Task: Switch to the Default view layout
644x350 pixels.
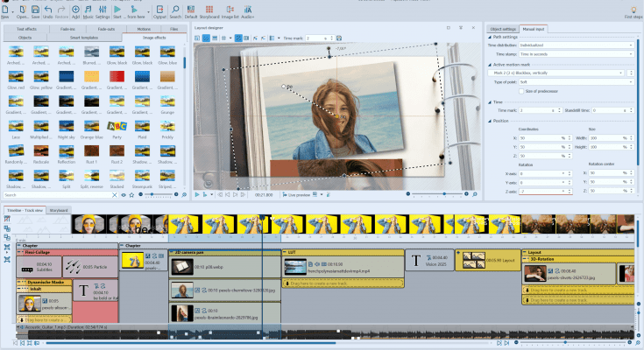Action: 191,11
